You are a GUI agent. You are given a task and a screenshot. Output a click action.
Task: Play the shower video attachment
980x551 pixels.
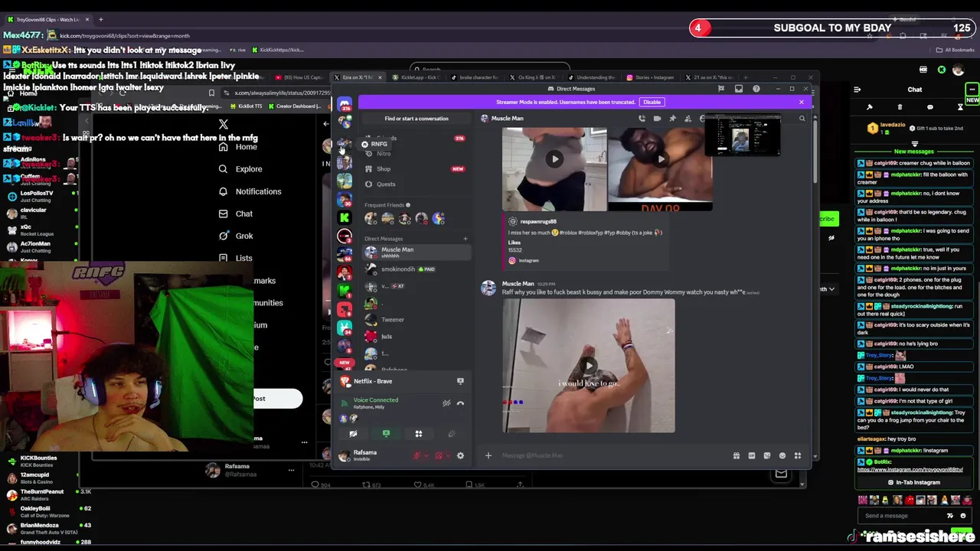[x=588, y=366]
